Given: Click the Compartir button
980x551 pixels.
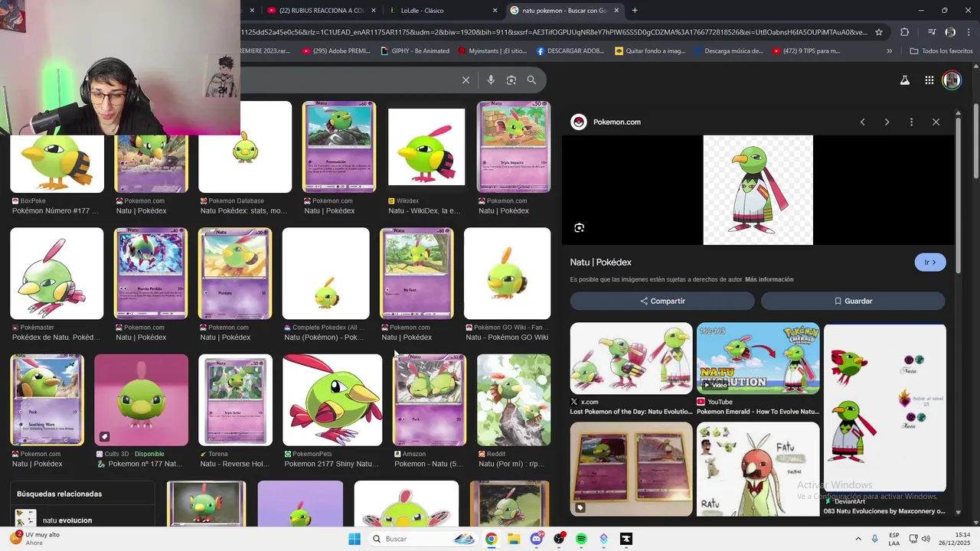Looking at the screenshot, I should point(662,301).
